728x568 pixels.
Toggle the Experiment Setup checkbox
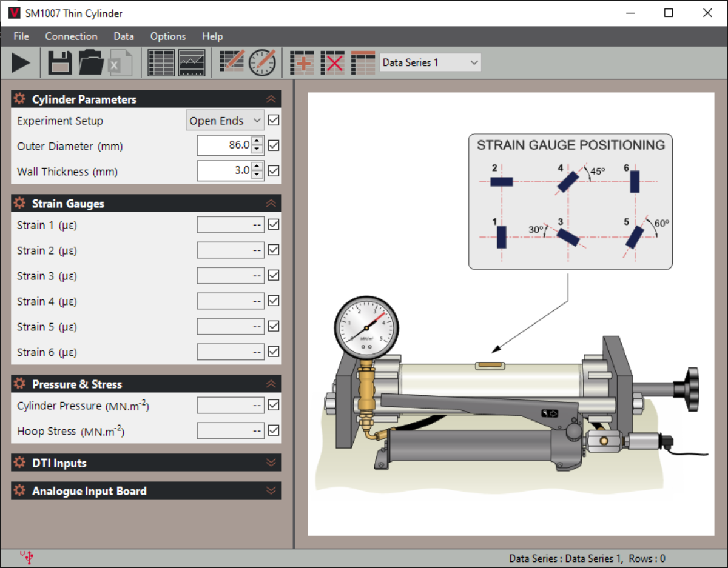[x=274, y=120]
